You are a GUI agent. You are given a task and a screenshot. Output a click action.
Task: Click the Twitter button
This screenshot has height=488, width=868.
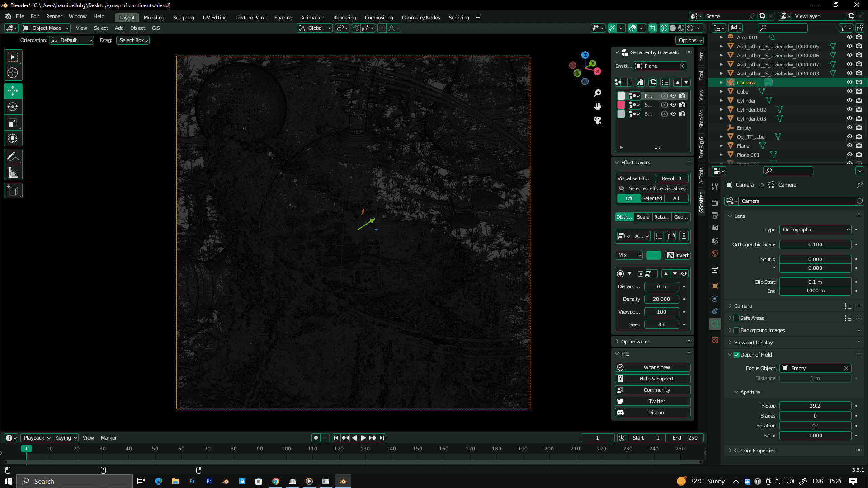click(x=652, y=401)
